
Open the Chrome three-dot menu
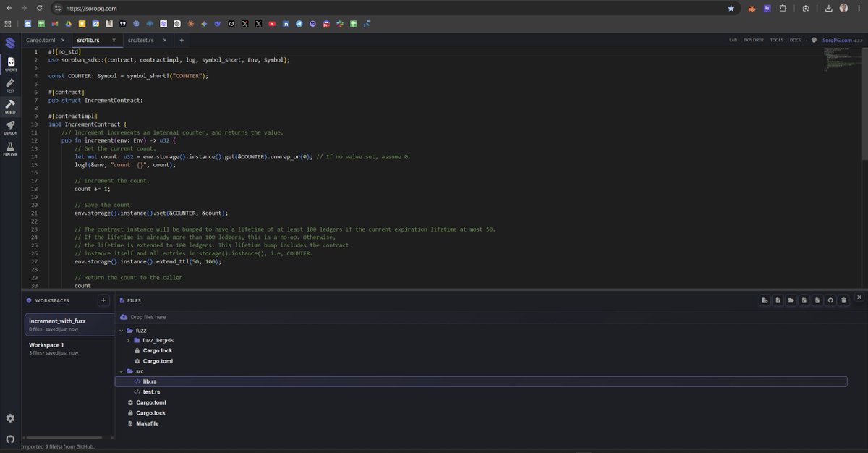coord(859,8)
